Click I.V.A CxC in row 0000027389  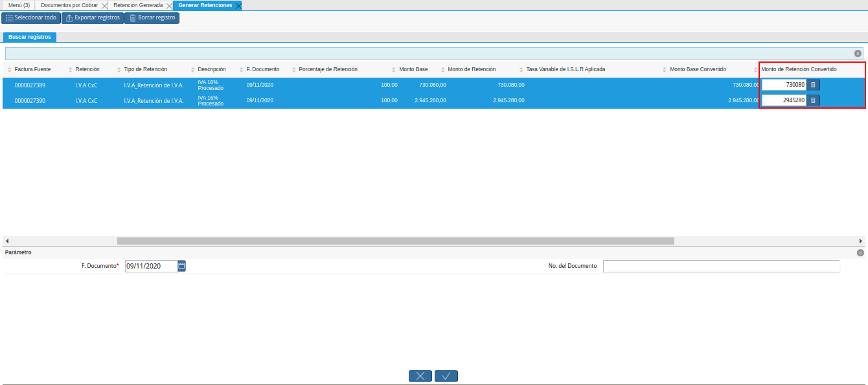[87, 85]
